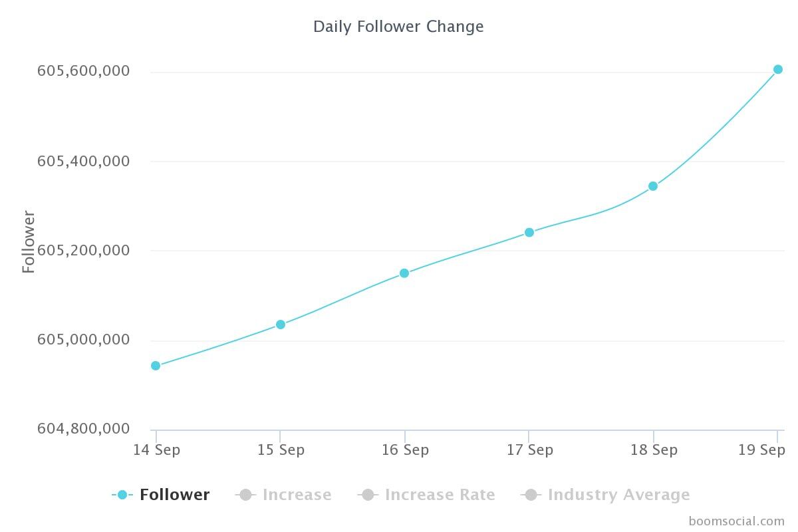Select the 16 Sep data point
This screenshot has height=532, width=798.
404,273
